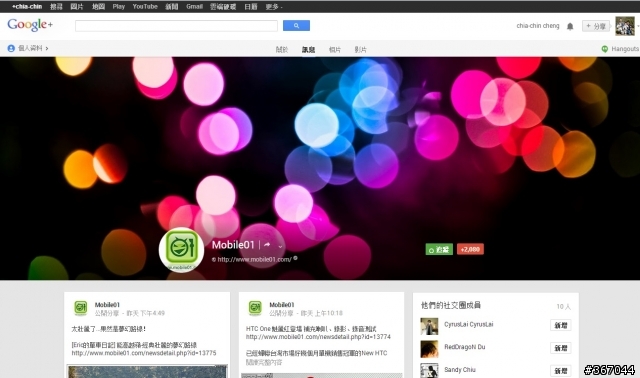Open Play in the top bar
This screenshot has height=378, width=640.
119,7
